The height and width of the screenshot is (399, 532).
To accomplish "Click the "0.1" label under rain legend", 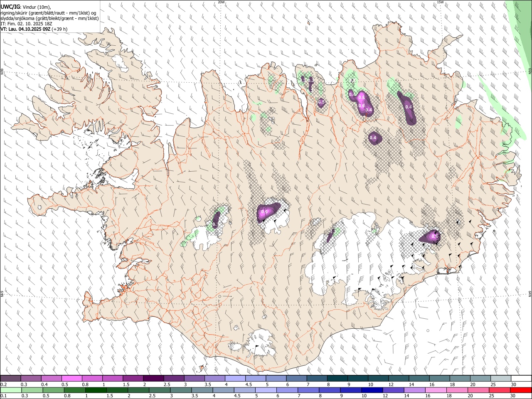I will point(4,396).
